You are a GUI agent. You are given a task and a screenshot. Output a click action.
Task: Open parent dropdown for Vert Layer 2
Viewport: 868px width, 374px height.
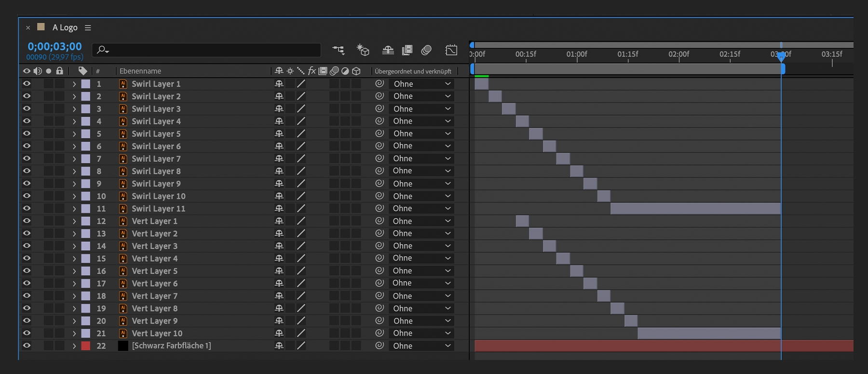click(x=421, y=233)
